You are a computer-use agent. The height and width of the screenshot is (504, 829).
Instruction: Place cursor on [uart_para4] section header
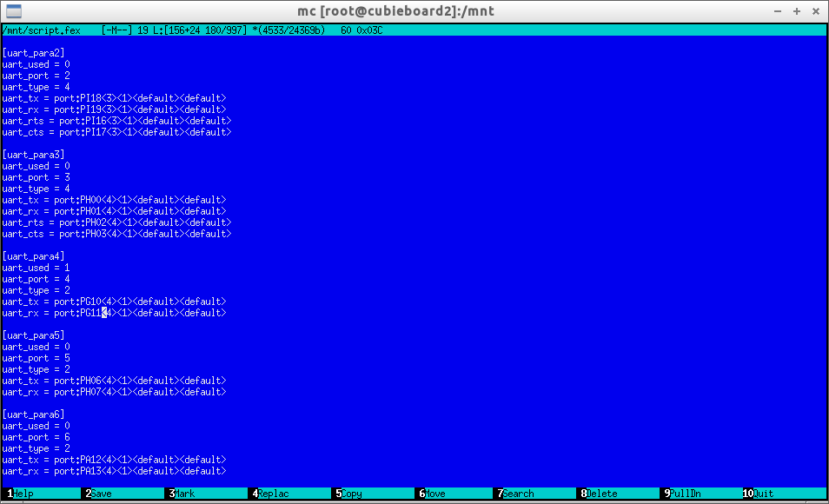tap(33, 256)
